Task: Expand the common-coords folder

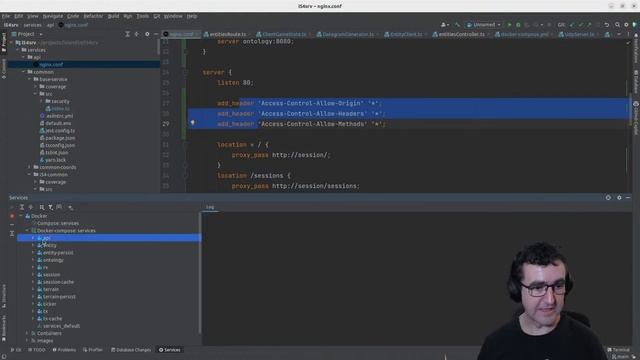Action: click(x=29, y=167)
